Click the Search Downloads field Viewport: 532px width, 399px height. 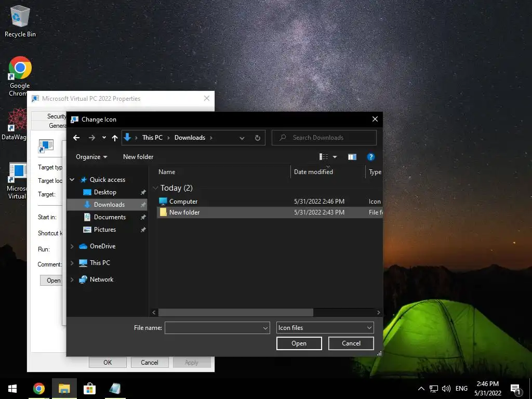324,138
